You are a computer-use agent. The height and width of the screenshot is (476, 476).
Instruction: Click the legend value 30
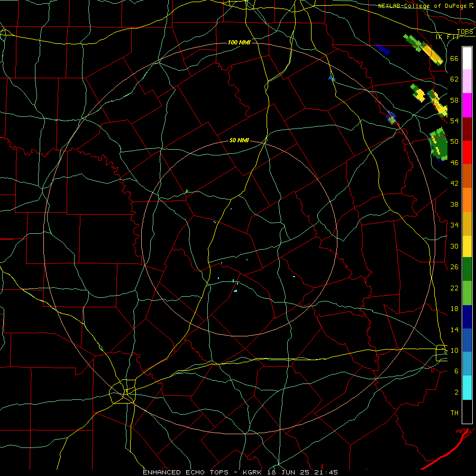click(x=454, y=246)
